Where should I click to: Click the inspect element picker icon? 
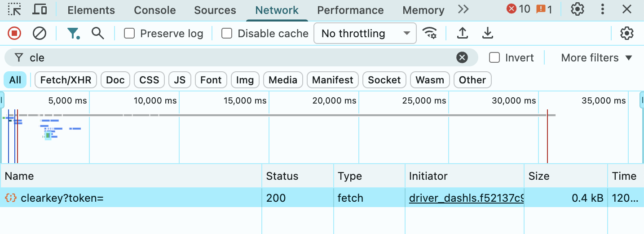click(x=14, y=9)
